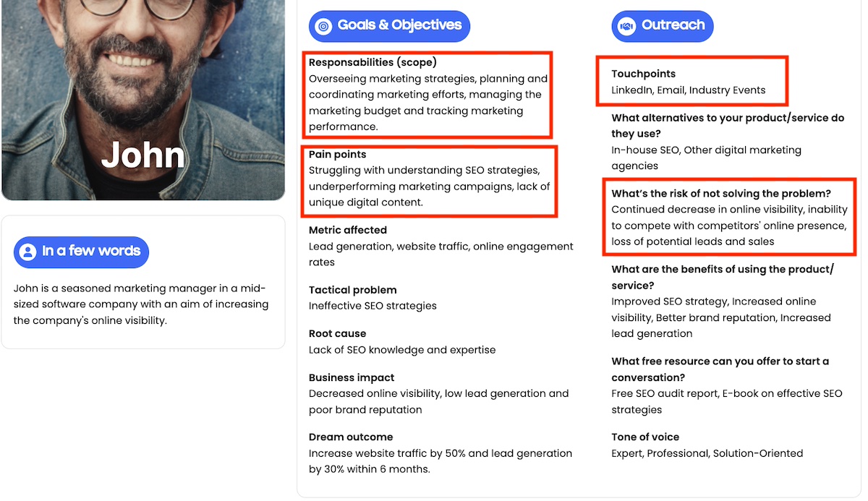Select the Pain points heading
868x501 pixels.
coord(338,154)
